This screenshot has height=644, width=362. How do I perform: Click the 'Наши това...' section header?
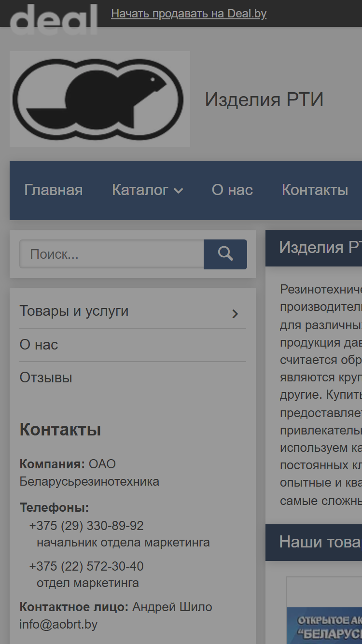[314, 542]
